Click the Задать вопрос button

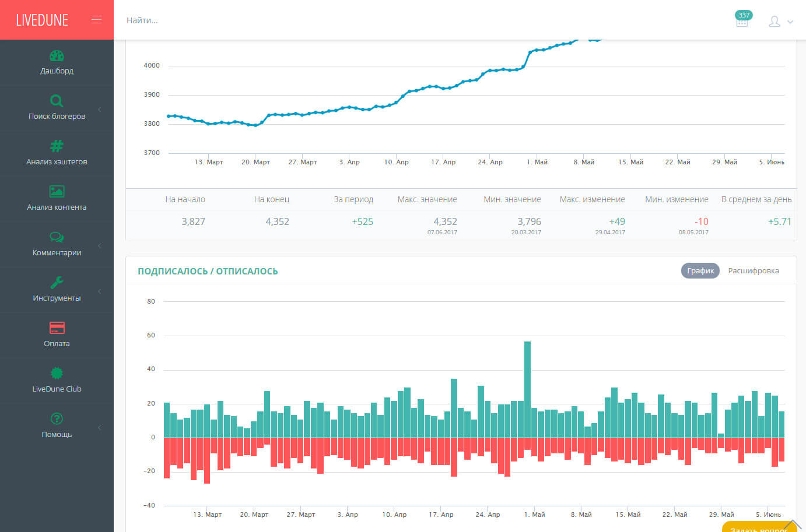tap(759, 527)
